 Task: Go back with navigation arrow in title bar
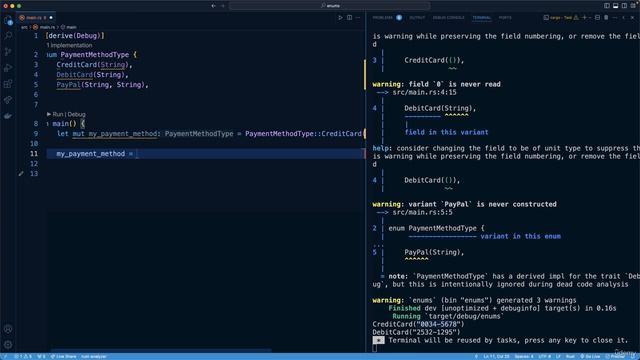[213, 6]
